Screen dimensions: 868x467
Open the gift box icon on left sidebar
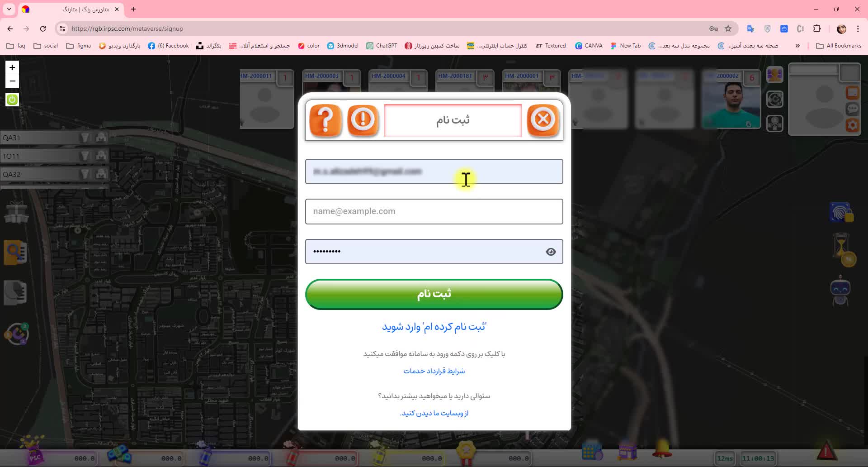click(x=15, y=213)
